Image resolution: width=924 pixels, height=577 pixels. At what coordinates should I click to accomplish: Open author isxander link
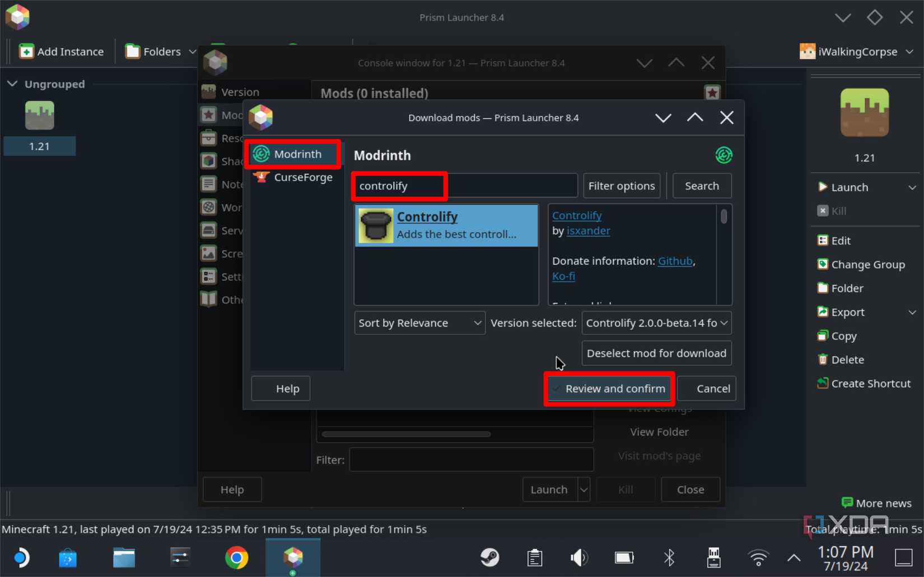coord(588,231)
